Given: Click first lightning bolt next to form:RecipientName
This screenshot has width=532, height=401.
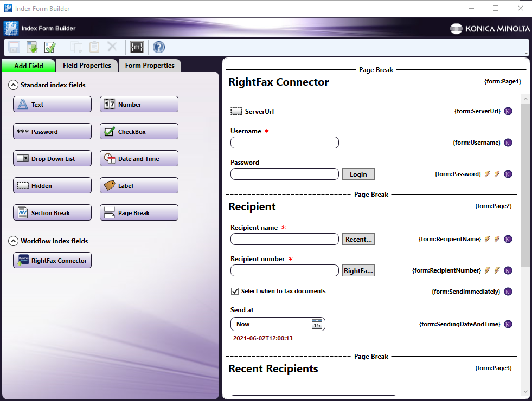Looking at the screenshot, I should point(487,239).
